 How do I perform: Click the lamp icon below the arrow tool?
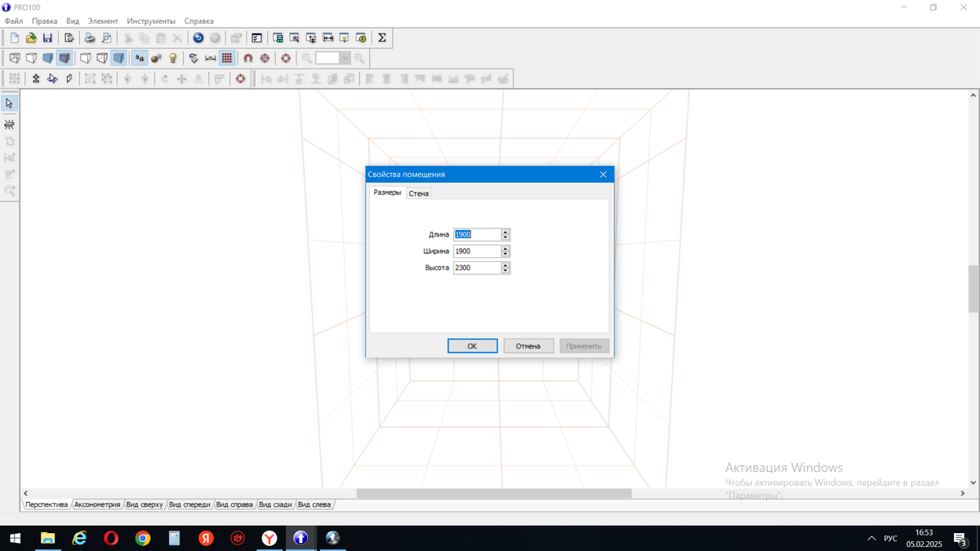pos(9,124)
